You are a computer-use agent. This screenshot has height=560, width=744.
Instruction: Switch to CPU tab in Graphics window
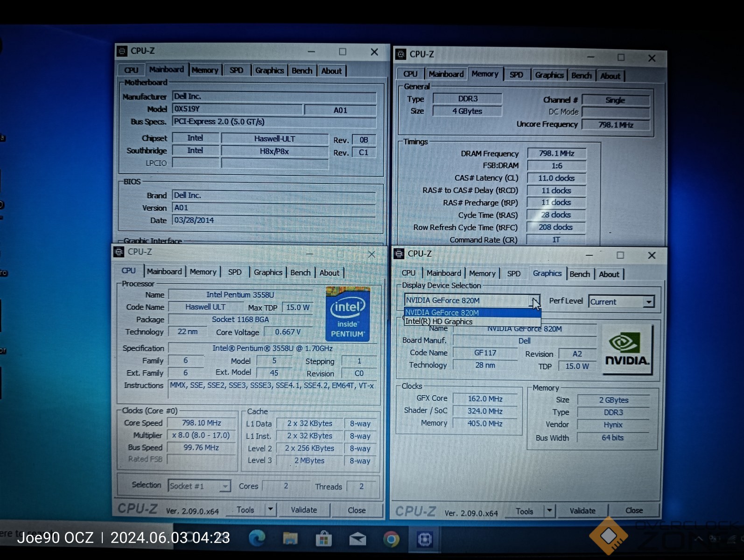pos(408,273)
